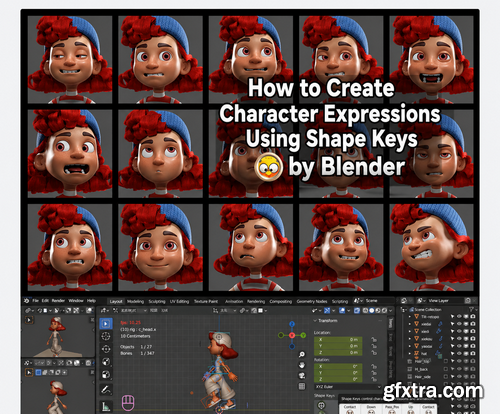Toggle camera view navigation gizmo

click(302, 376)
